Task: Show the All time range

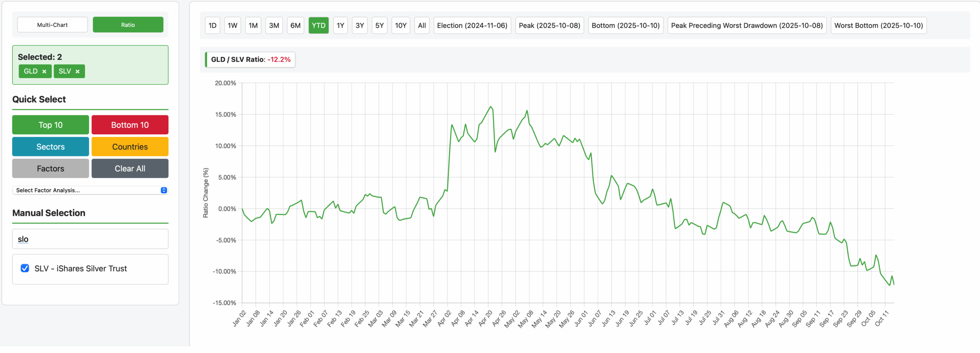Action: click(x=421, y=26)
